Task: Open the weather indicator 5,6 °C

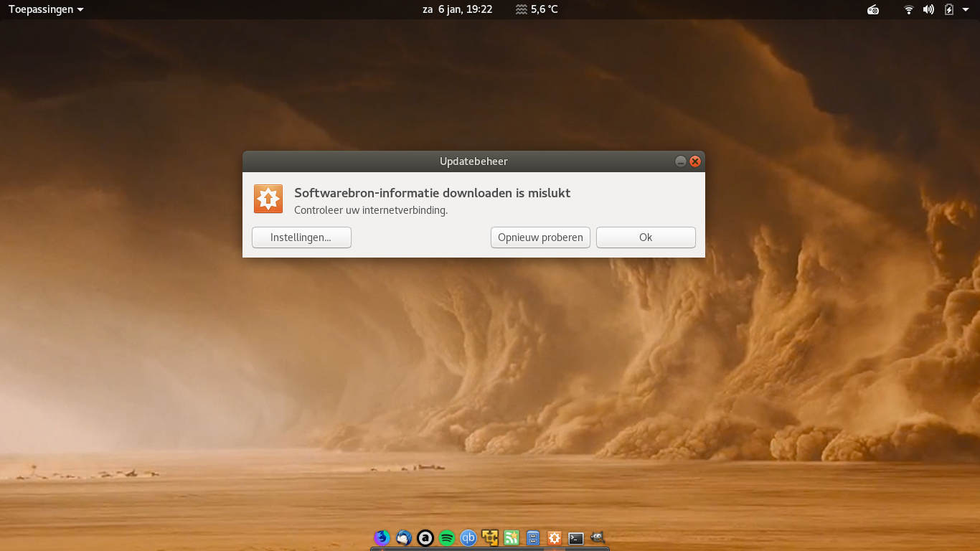Action: pos(537,9)
